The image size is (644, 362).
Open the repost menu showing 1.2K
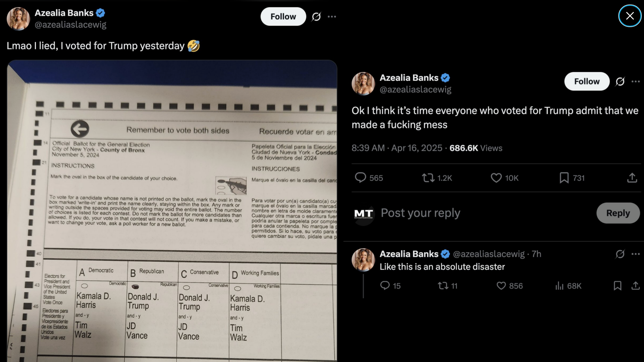pyautogui.click(x=428, y=178)
